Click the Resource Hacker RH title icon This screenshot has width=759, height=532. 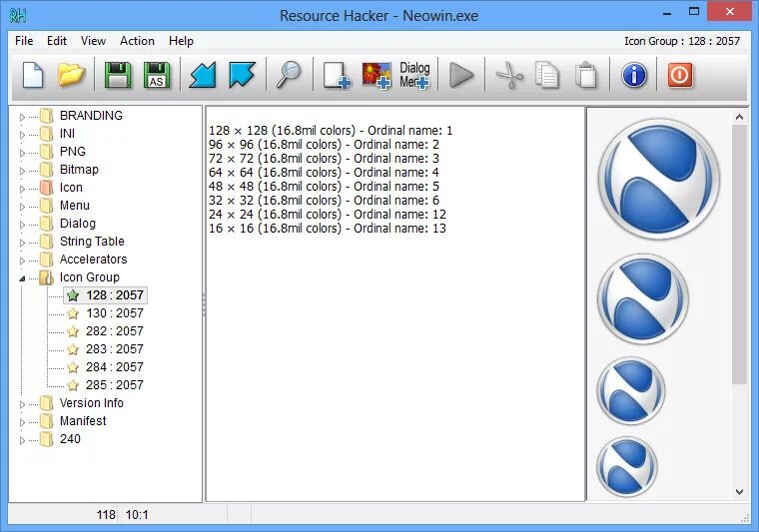click(18, 16)
